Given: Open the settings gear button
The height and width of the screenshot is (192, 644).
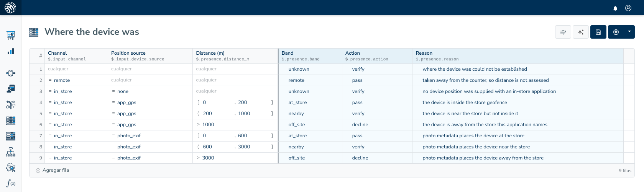Looking at the screenshot, I should pyautogui.click(x=616, y=32).
